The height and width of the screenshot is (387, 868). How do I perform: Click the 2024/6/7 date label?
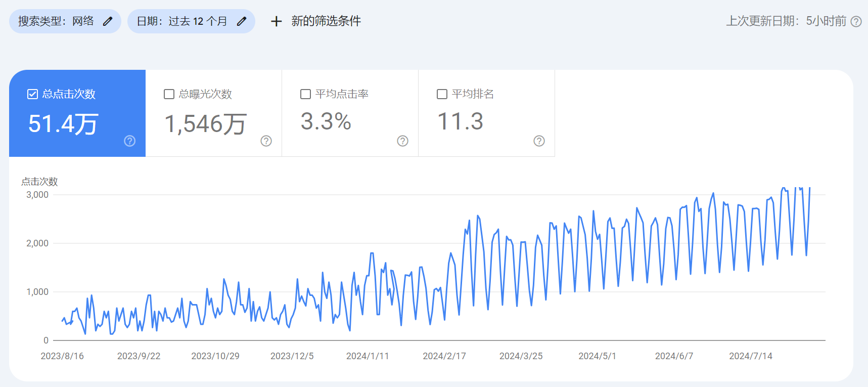(674, 356)
